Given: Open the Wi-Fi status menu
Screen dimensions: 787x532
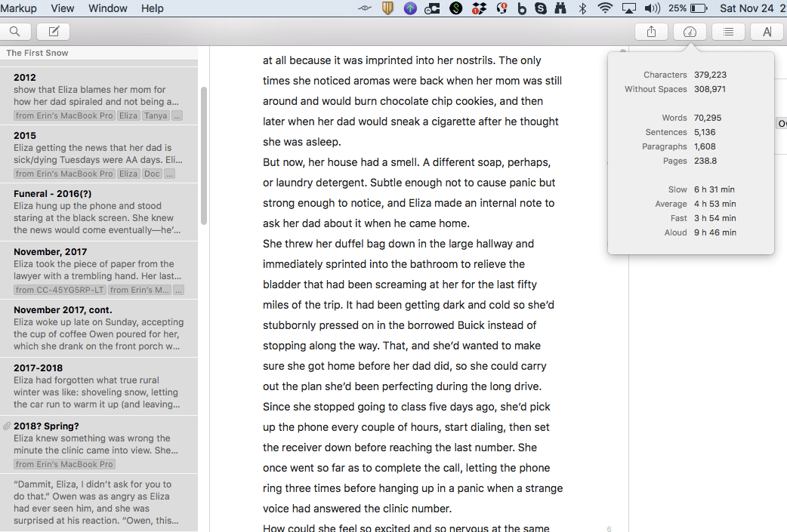Looking at the screenshot, I should [x=604, y=8].
